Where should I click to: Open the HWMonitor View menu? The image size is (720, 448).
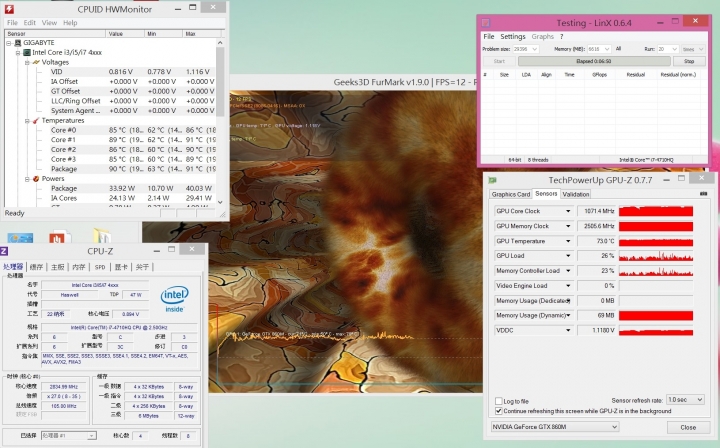pyautogui.click(x=49, y=22)
